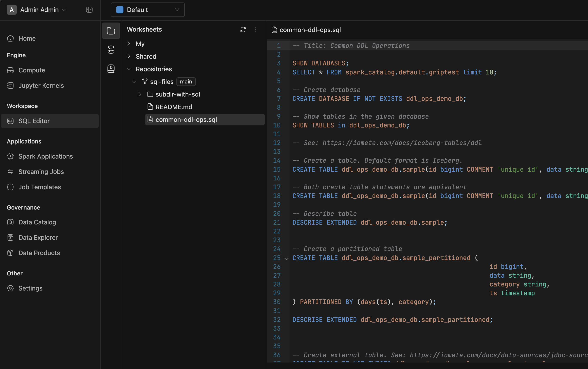Open README.md file in editor
588x369 pixels.
coord(174,107)
